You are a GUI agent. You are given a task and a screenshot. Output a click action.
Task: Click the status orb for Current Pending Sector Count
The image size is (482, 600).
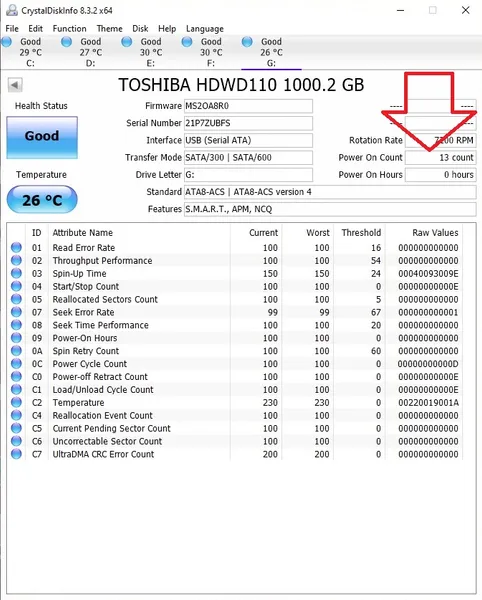coord(16,428)
